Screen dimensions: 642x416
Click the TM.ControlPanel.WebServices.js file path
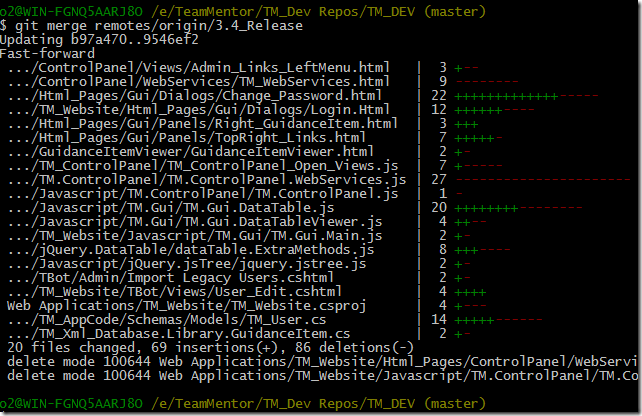tap(207, 180)
